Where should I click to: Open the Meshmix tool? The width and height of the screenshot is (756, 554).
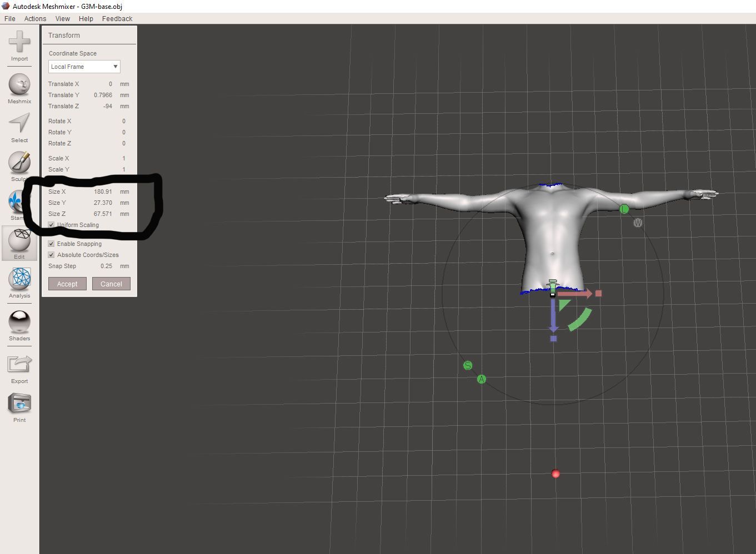point(19,84)
